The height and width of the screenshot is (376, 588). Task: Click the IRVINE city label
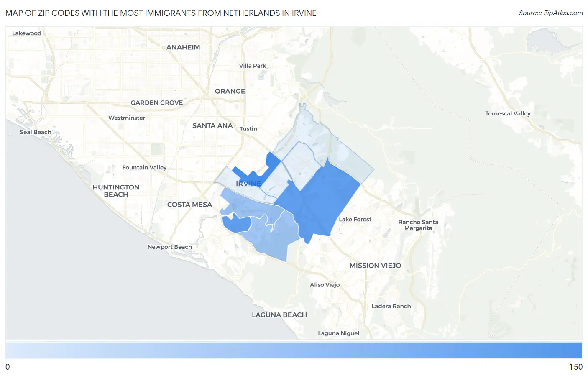[x=248, y=184]
